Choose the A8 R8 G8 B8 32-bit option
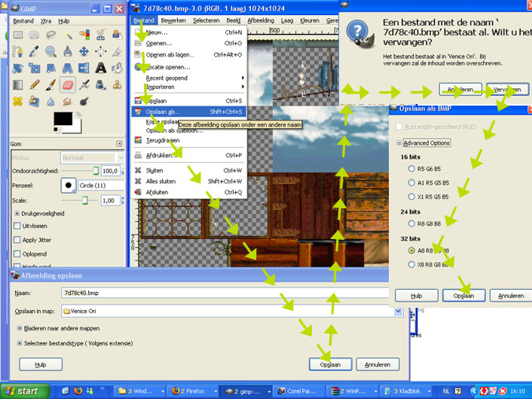 (x=411, y=250)
